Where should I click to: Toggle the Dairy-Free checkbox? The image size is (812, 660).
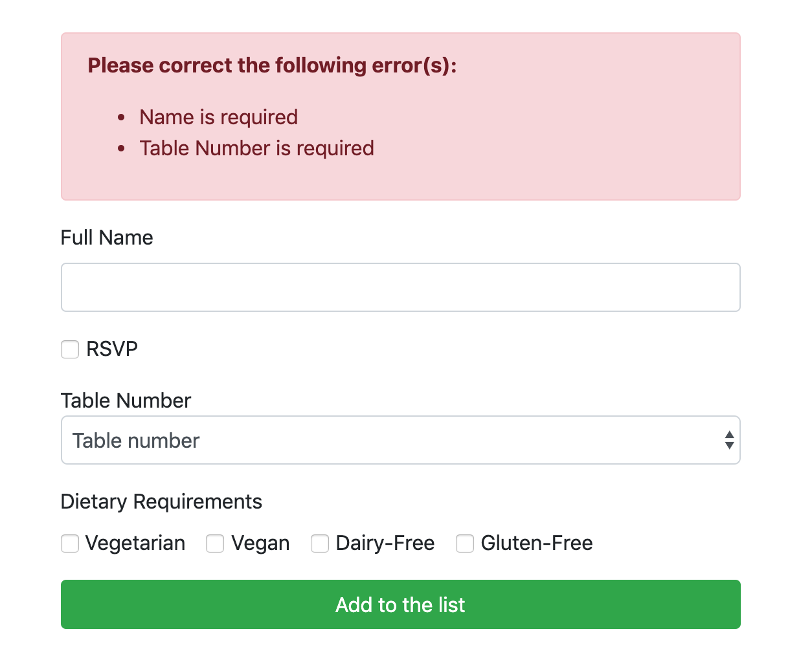coord(320,544)
